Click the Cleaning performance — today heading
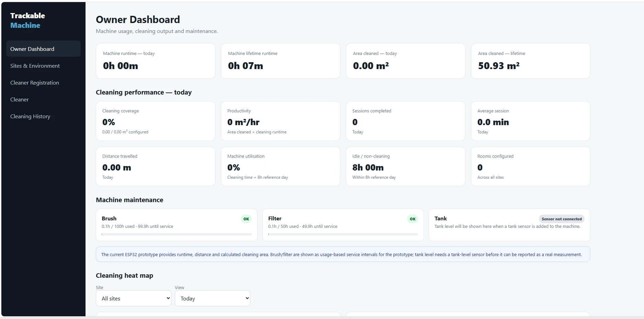The image size is (644, 319). coord(144,92)
